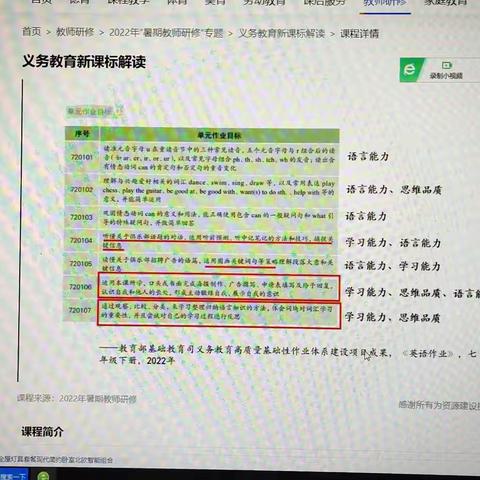
Task: Open the 课程教学 tab in the top navigation
Action: [x=128, y=2]
